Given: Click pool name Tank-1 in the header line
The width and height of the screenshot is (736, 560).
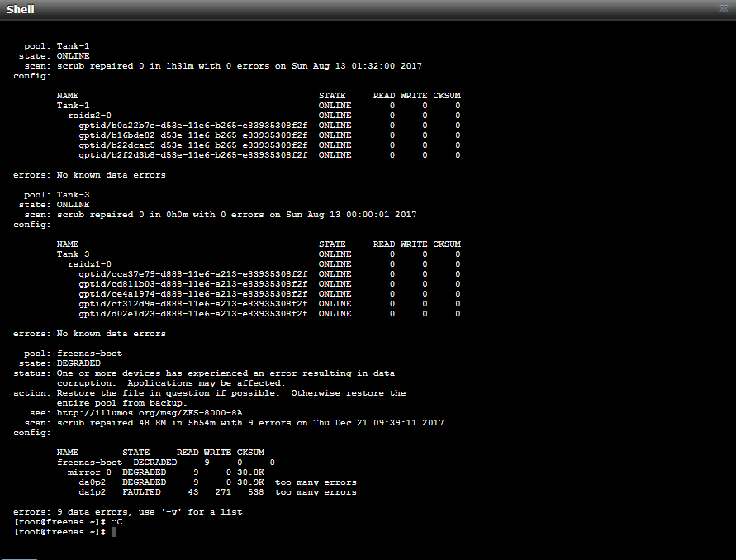Looking at the screenshot, I should click(73, 46).
